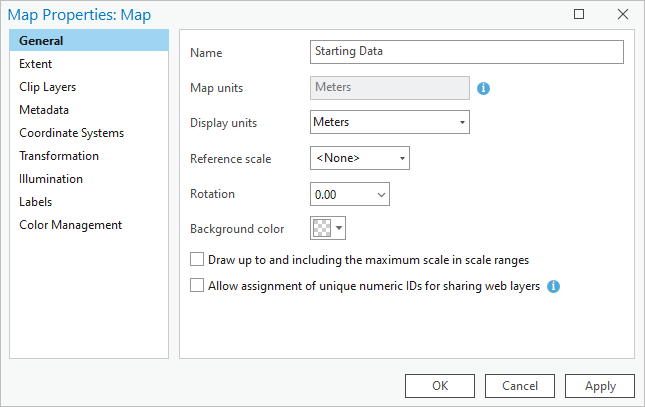Click the info icon beside unique numeric IDs option
Screen dimensions: 645x407
pos(553,286)
